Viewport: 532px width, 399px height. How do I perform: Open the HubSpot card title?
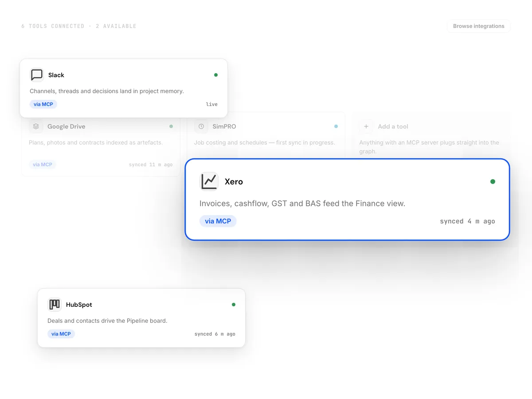(x=79, y=305)
